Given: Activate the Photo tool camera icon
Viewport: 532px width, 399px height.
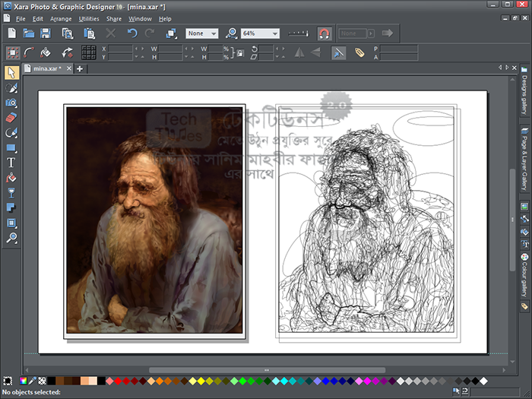Looking at the screenshot, I should pos(11,103).
